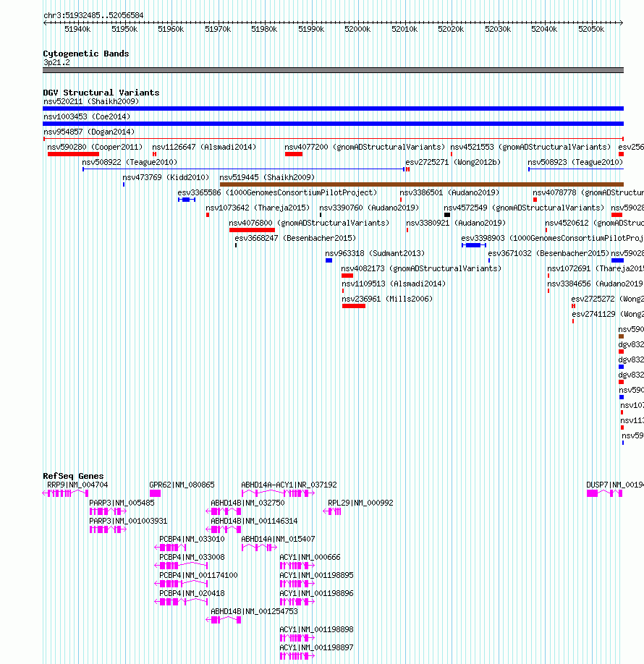Select the blue bar under nsv520211 label
Viewport: 644px width, 664px height.
333,108
